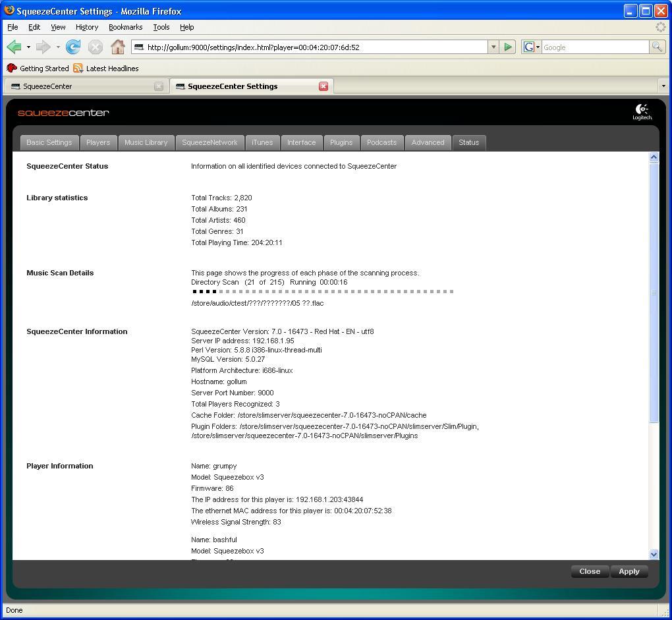Click the forward navigation arrow
This screenshot has width=672, height=620.
[43, 47]
